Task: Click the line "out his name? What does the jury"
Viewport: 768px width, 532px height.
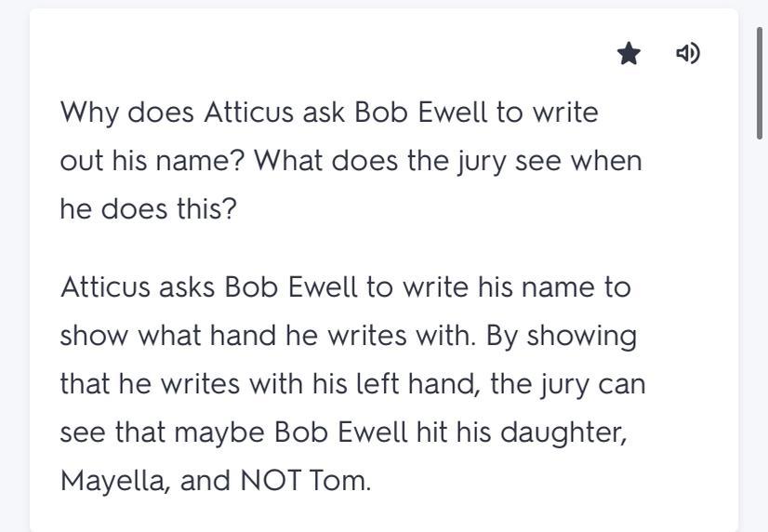Action: (x=351, y=162)
